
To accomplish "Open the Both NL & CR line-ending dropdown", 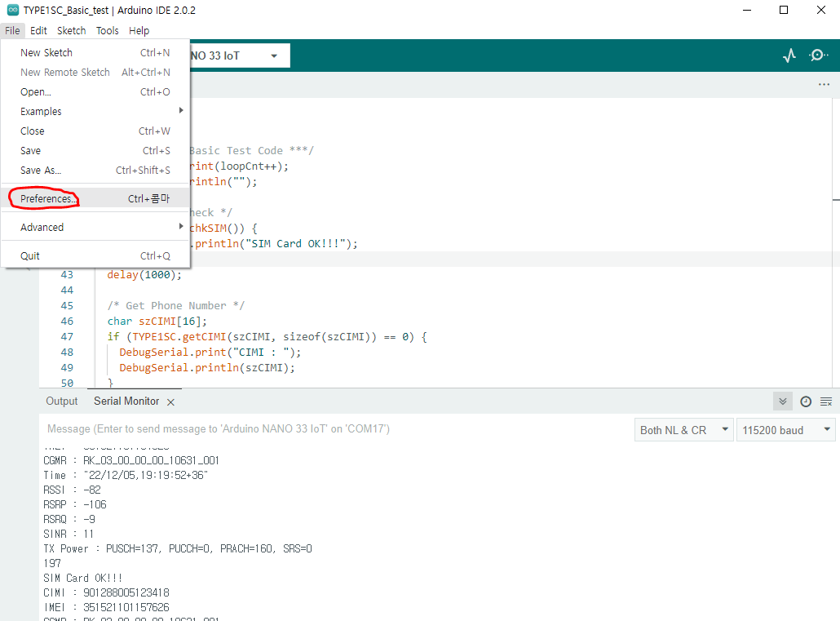I will 684,430.
